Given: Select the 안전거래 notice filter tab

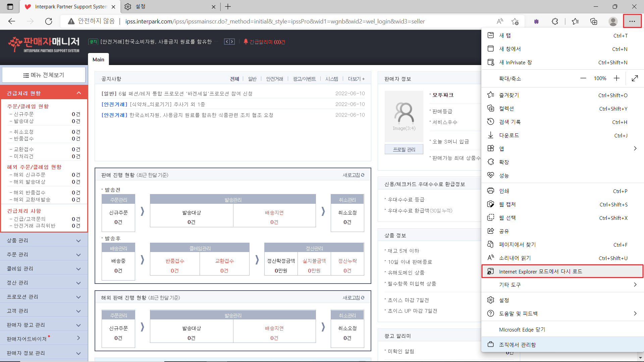Looking at the screenshot, I should (274, 79).
